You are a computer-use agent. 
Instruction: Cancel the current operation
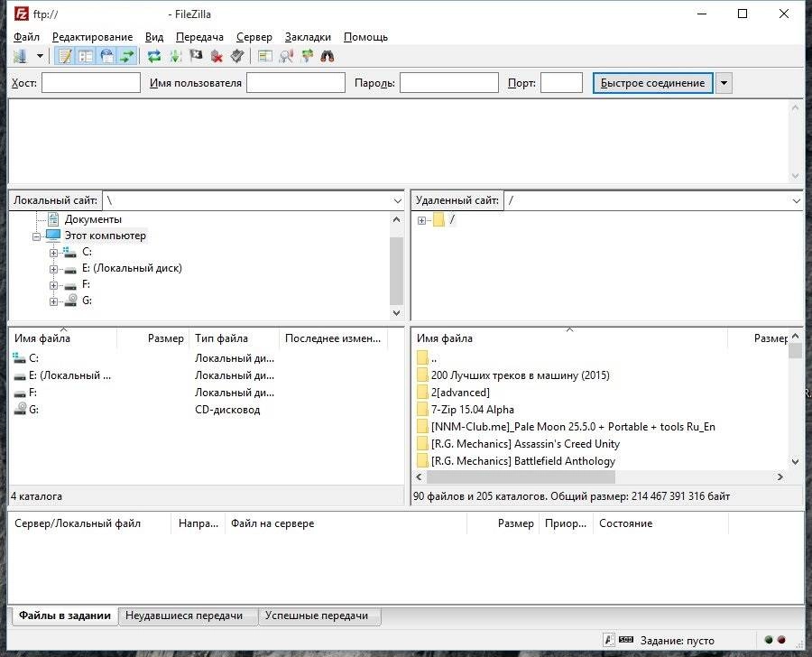pos(196,56)
